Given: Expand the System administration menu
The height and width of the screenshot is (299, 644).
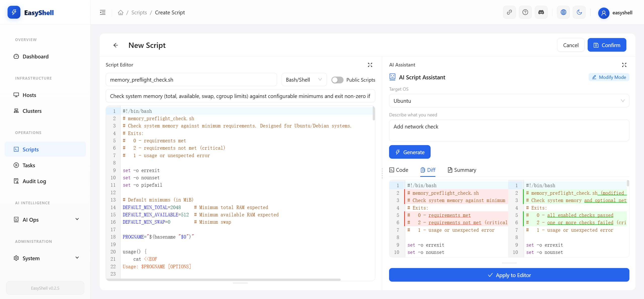Looking at the screenshot, I should 45,258.
